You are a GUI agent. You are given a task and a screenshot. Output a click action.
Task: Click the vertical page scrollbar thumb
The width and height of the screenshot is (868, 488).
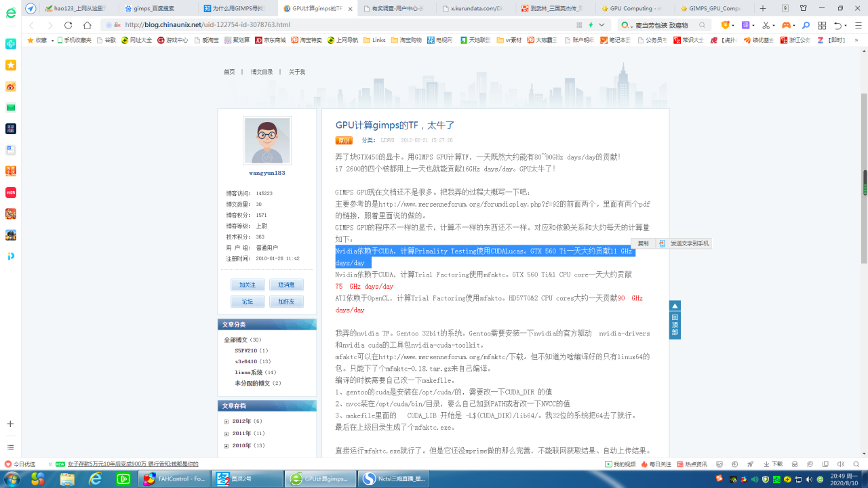[864, 180]
